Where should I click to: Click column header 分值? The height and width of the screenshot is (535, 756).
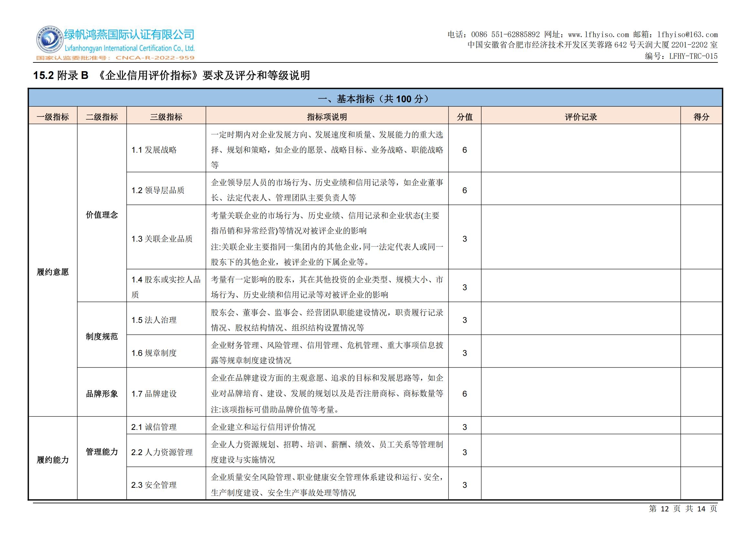(464, 117)
